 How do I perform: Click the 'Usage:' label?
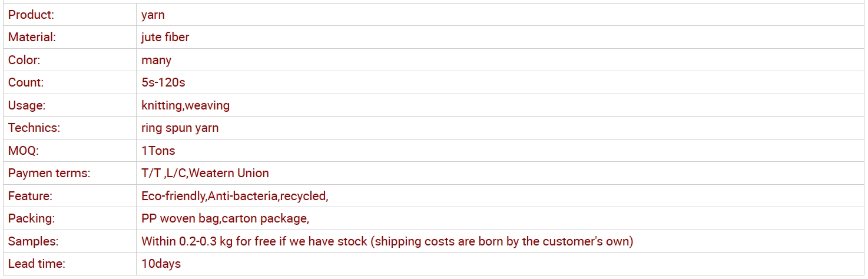26,105
